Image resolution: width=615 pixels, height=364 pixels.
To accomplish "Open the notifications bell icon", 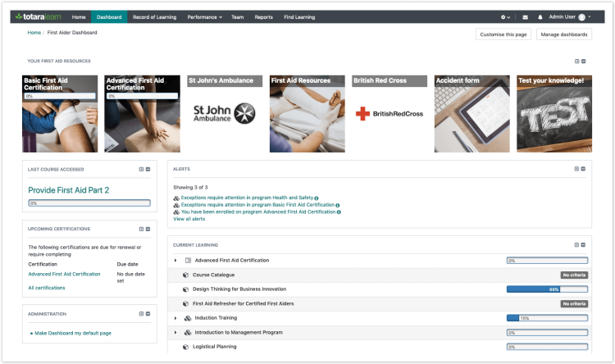I will pos(540,17).
